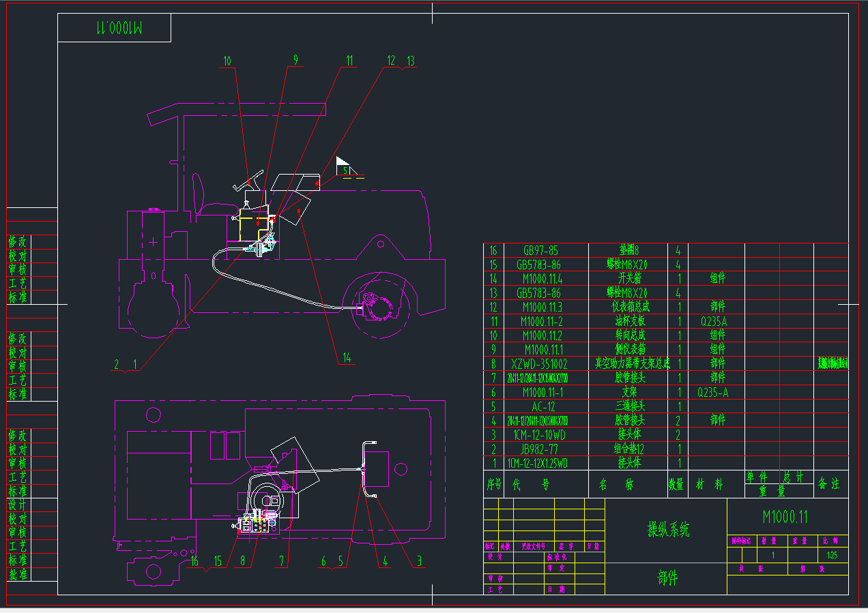The height and width of the screenshot is (613, 868).
Task: Click part code M1000.11.3 in the table
Action: 542,307
